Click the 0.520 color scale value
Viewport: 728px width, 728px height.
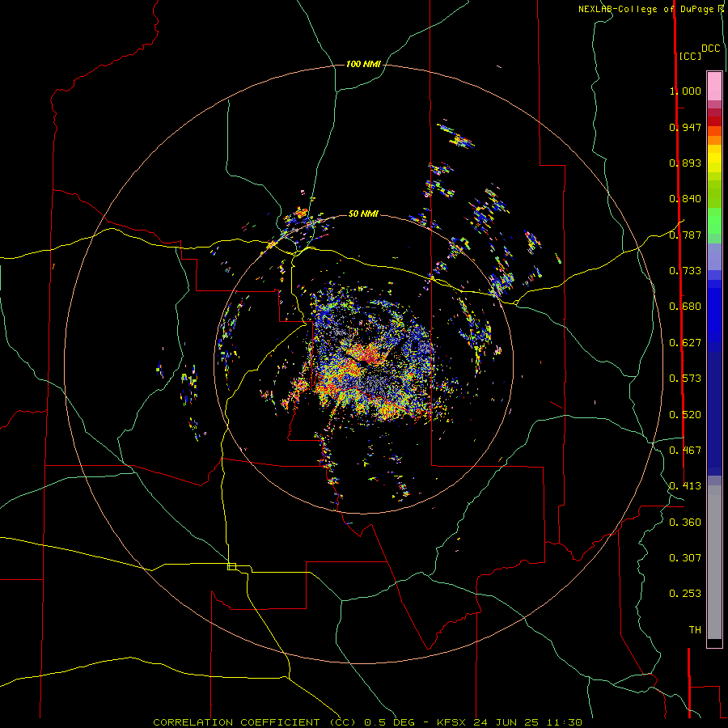pos(685,415)
